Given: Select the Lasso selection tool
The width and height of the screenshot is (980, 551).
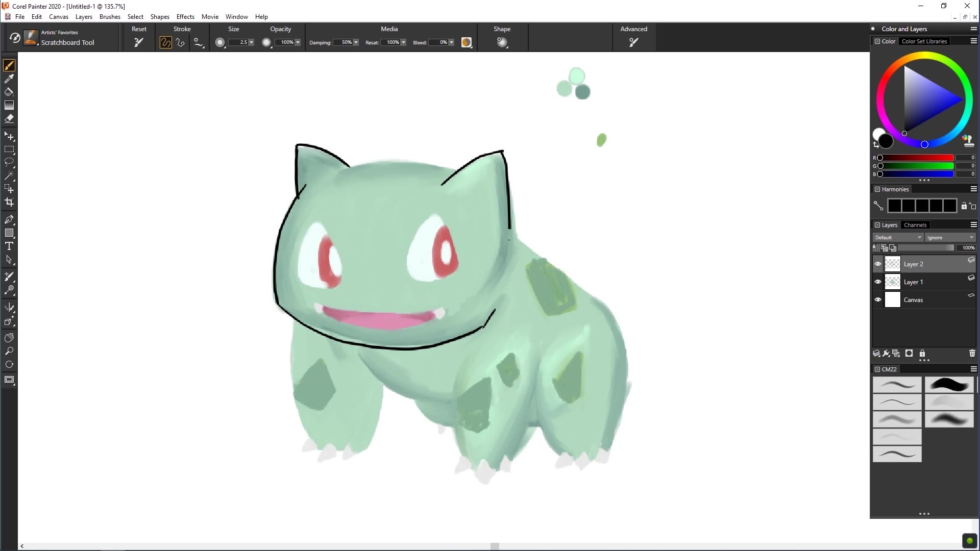Looking at the screenshot, I should (x=9, y=161).
